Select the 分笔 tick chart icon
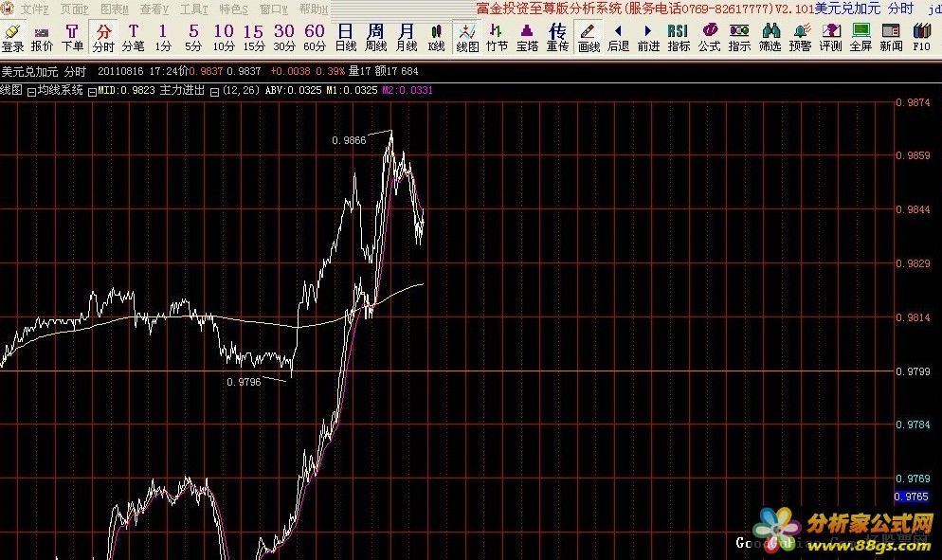The image size is (942, 560). click(134, 37)
